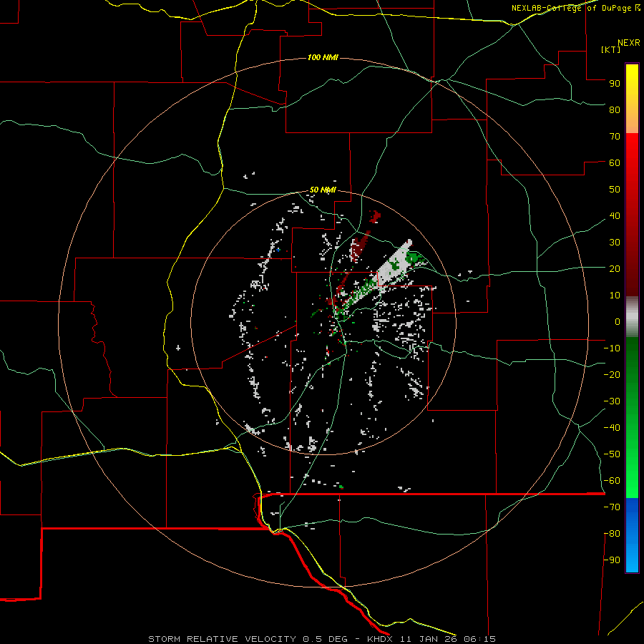The image size is (644, 644).
Task: Click the green echo patch beside the gray block
Action: tap(416, 259)
